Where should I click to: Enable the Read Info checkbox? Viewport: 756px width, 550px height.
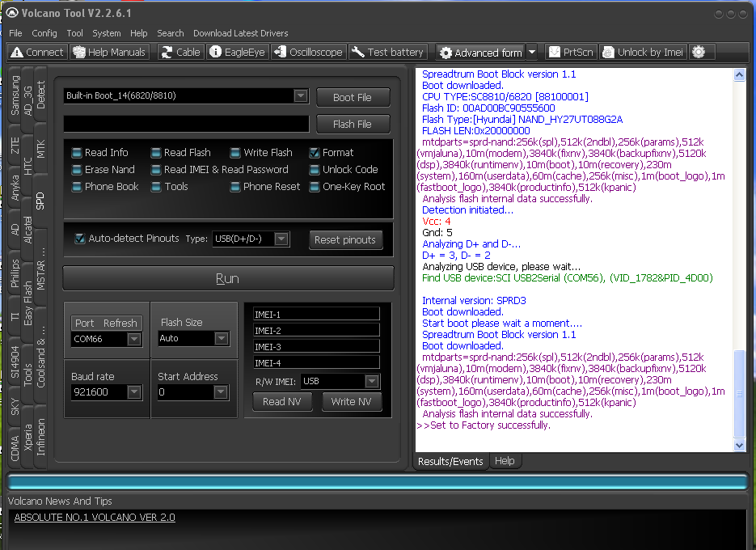pyautogui.click(x=77, y=153)
